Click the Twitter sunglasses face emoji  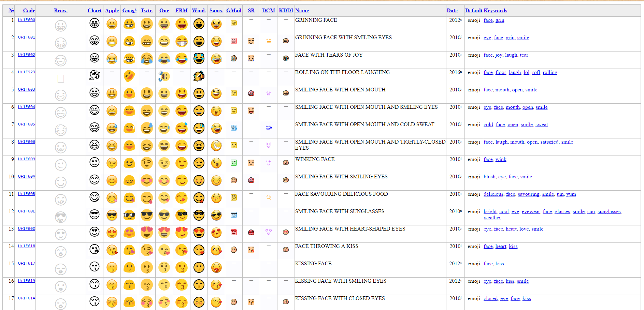click(147, 215)
